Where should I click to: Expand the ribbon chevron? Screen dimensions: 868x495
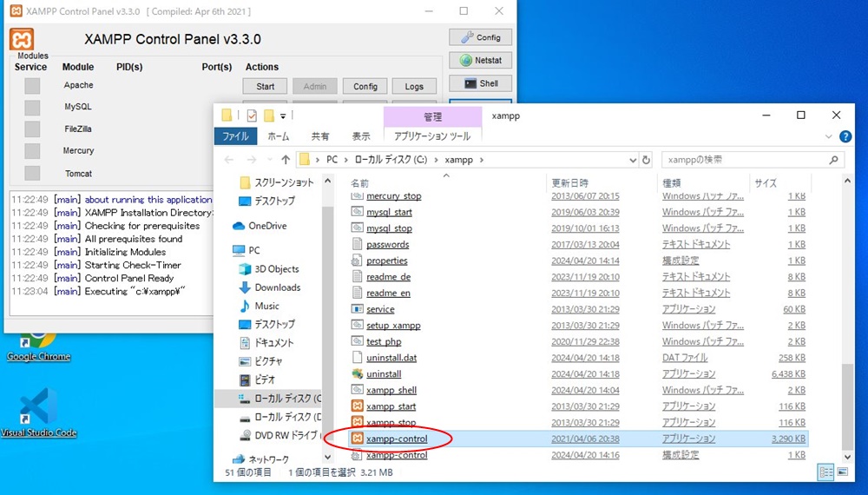click(x=829, y=136)
